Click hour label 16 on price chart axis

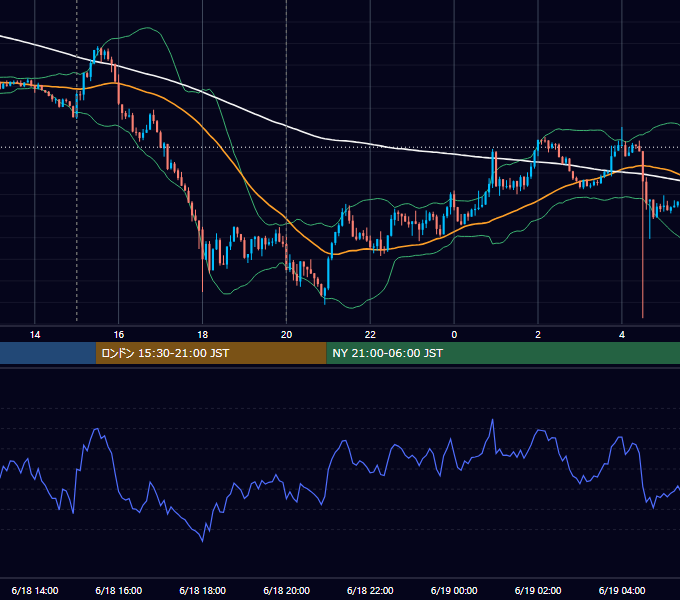118,335
